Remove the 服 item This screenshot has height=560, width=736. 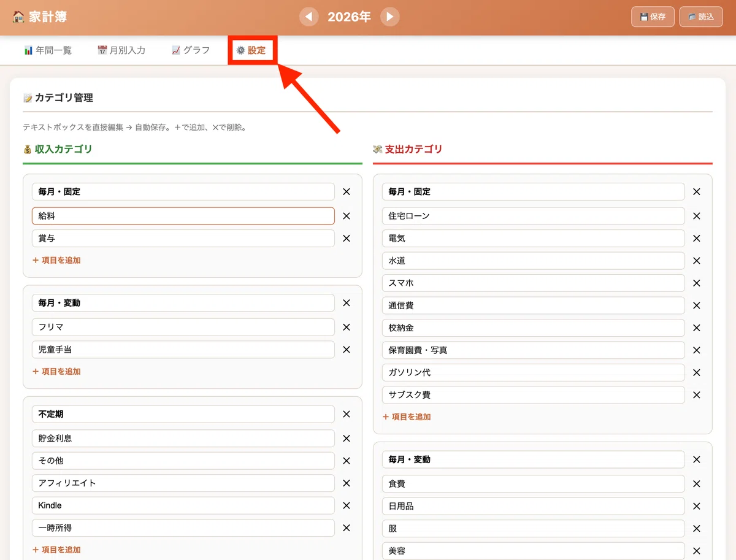697,529
